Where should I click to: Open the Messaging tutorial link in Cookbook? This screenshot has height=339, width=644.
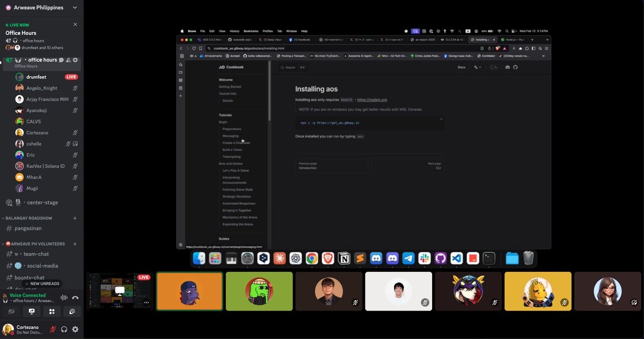click(231, 136)
